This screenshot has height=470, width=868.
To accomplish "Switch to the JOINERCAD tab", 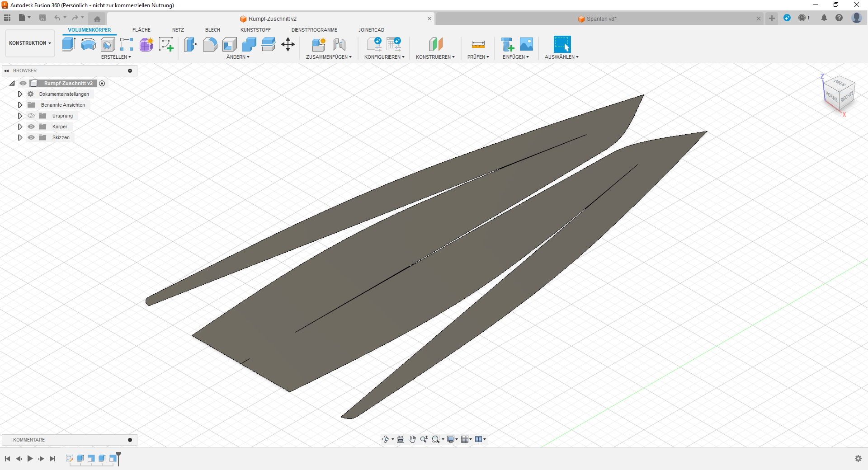I will [x=371, y=30].
